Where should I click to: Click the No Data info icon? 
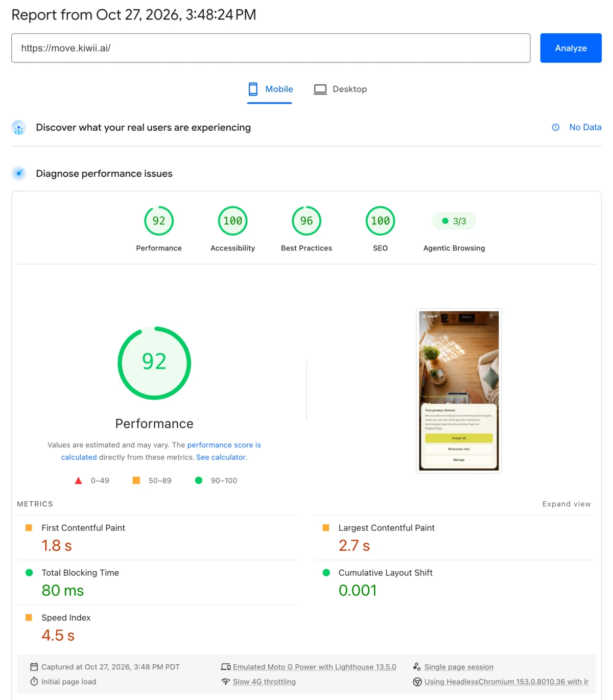click(556, 127)
